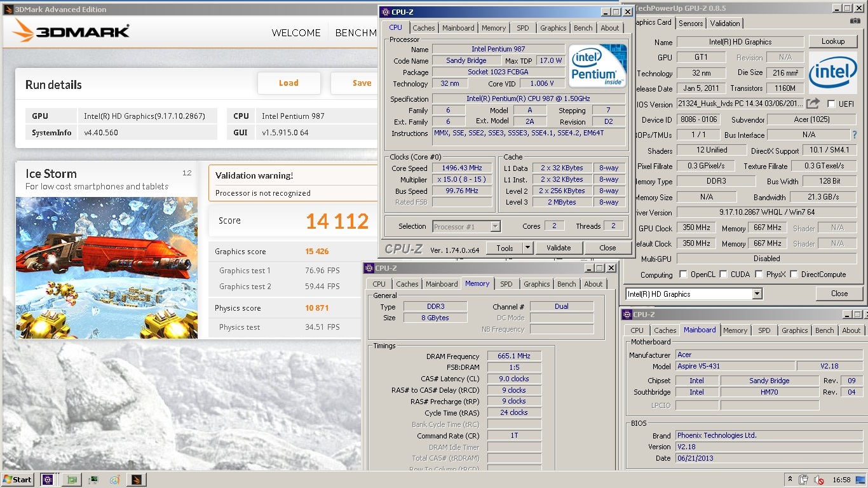868x488 pixels.
Task: Click the Load button in Run details
Action: [x=288, y=83]
